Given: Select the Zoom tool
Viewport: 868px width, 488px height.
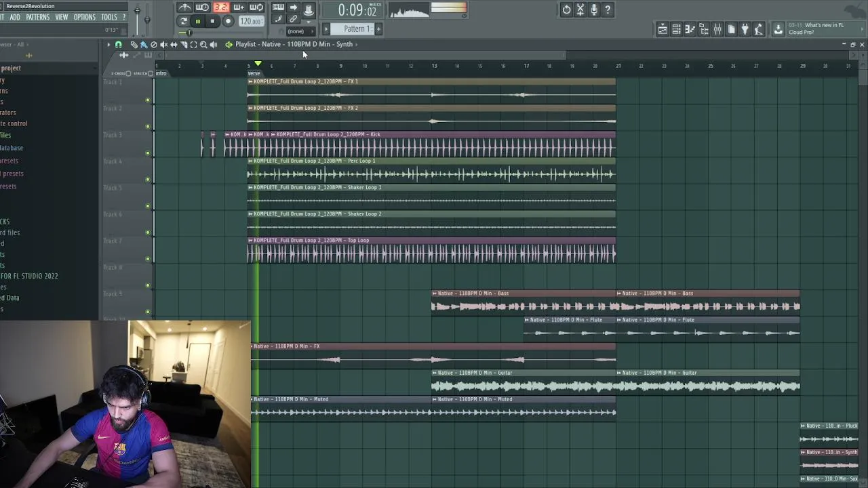Looking at the screenshot, I should (203, 44).
